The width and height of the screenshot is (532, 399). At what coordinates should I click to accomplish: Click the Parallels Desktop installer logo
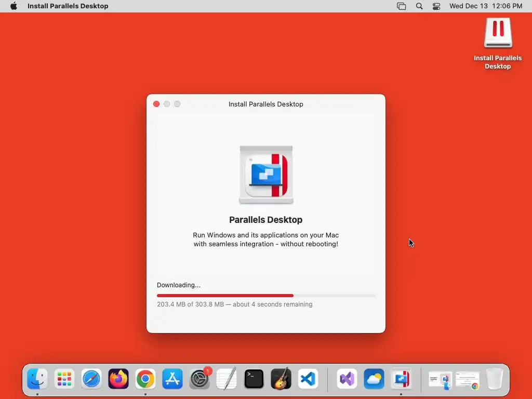coord(266,175)
